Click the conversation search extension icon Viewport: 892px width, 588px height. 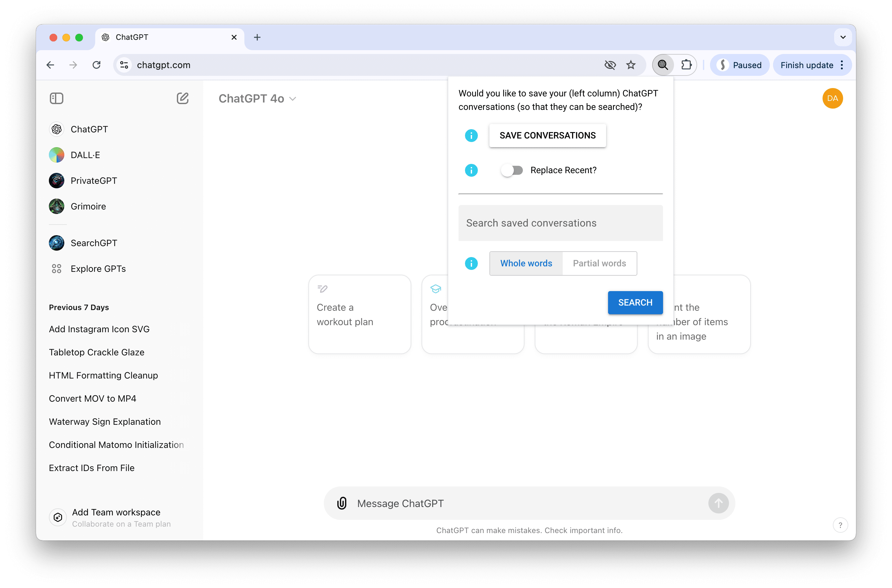tap(663, 65)
